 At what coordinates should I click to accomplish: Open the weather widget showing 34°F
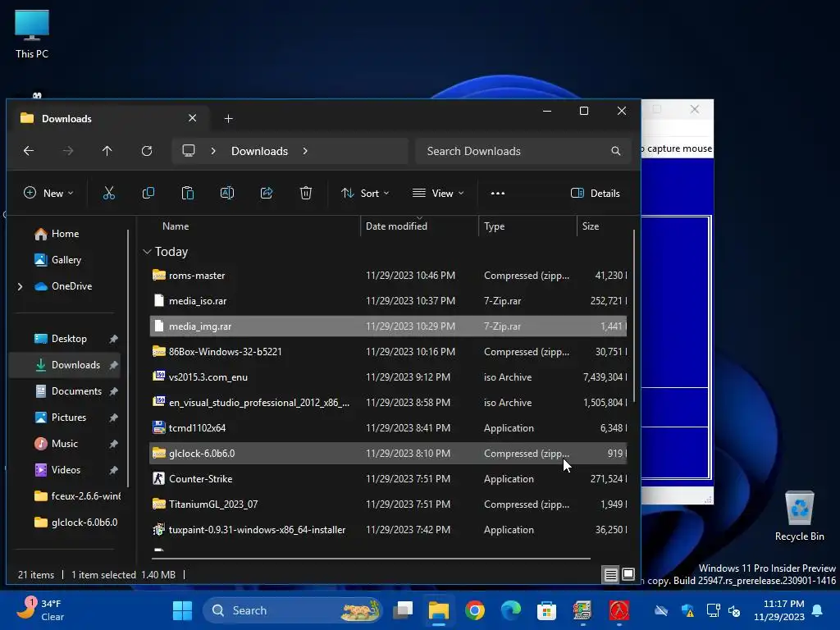pos(39,610)
